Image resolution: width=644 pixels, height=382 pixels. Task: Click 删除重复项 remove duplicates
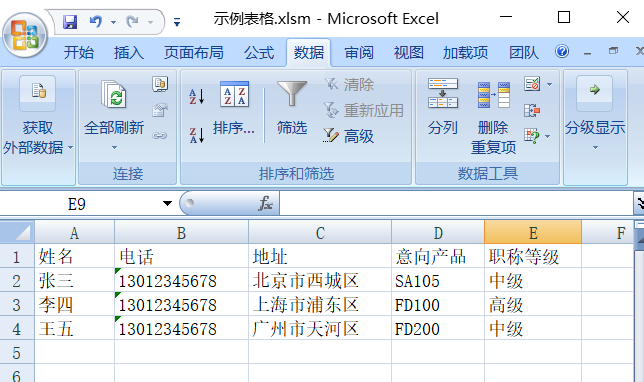pos(493,117)
